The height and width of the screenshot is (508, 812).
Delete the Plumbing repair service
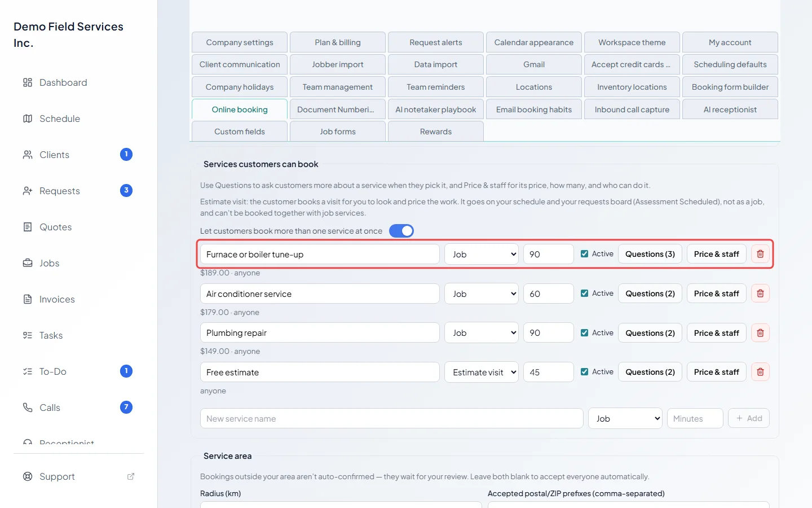pyautogui.click(x=760, y=333)
